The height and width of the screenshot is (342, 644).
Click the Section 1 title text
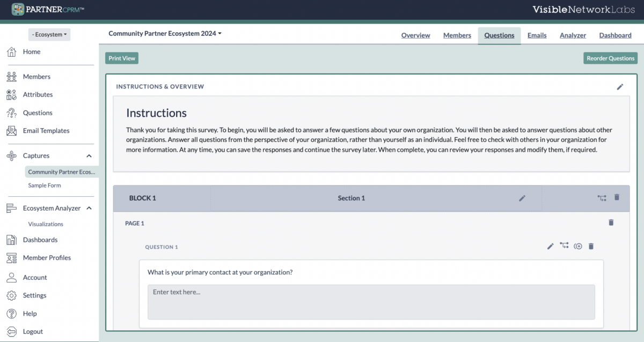352,198
